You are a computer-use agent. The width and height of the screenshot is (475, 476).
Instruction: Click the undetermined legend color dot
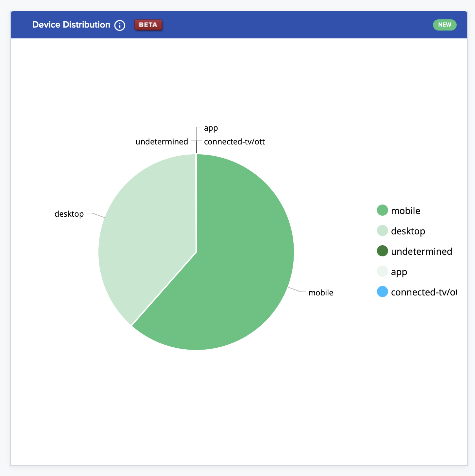point(382,251)
